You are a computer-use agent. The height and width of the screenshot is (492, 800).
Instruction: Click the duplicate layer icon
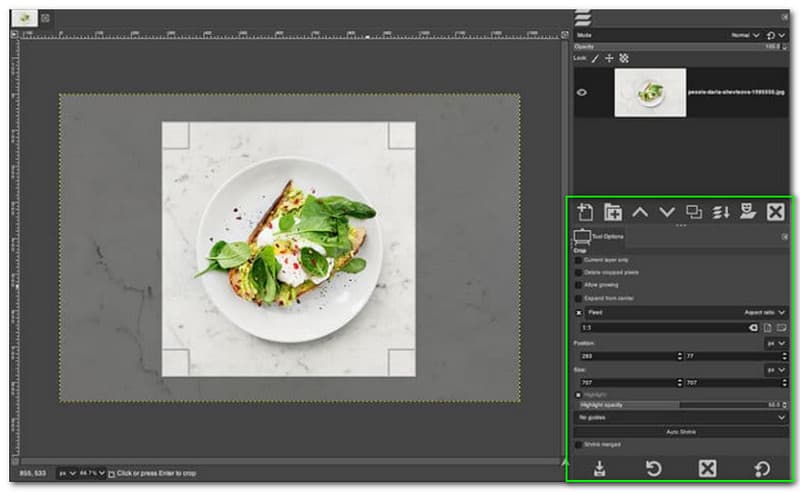point(694,212)
